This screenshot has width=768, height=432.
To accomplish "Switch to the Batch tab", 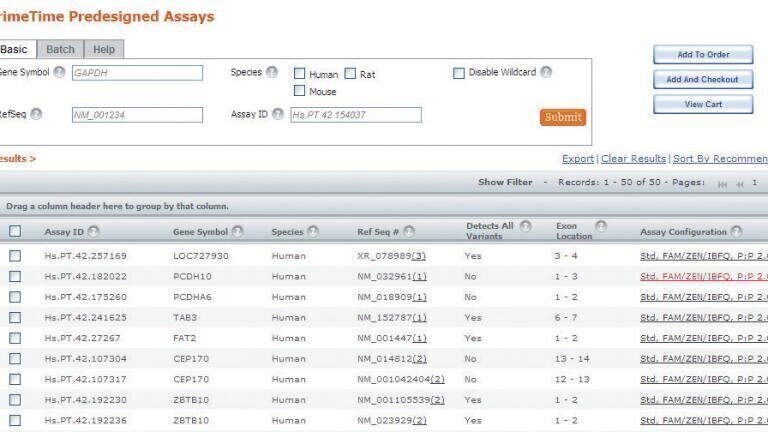I will click(60, 49).
